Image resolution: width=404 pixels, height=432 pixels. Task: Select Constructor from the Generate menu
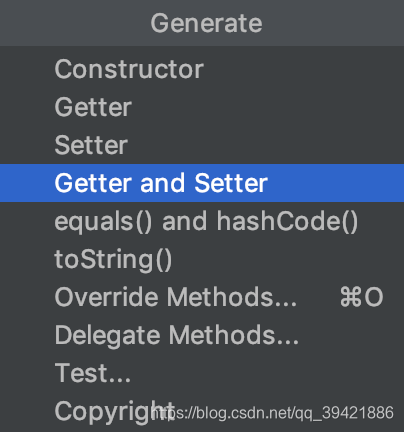pyautogui.click(x=202, y=69)
